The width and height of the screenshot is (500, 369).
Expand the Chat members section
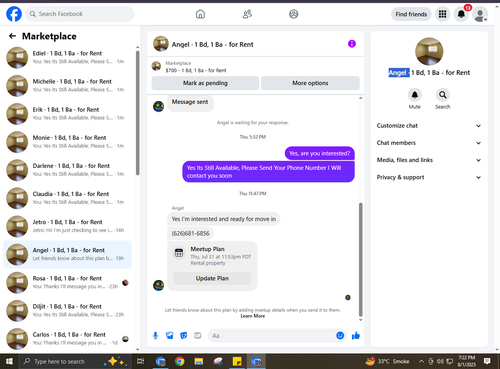point(429,143)
